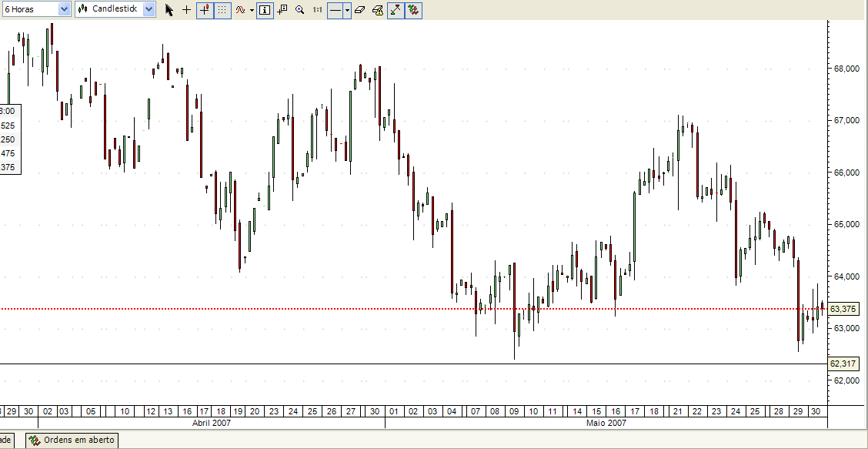Click the indicators wave icon
The height and width of the screenshot is (449, 868).
[240, 9]
